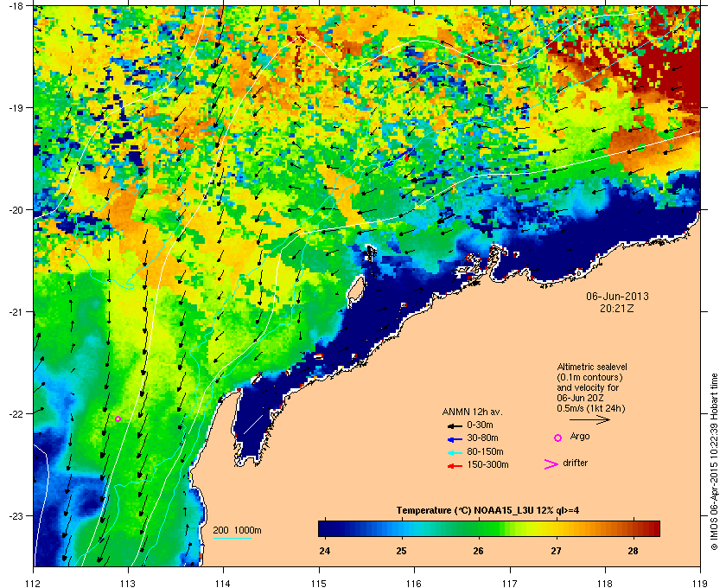This screenshot has height=588, width=726.
Task: Click the colorbar tick label 25
Action: [401, 551]
